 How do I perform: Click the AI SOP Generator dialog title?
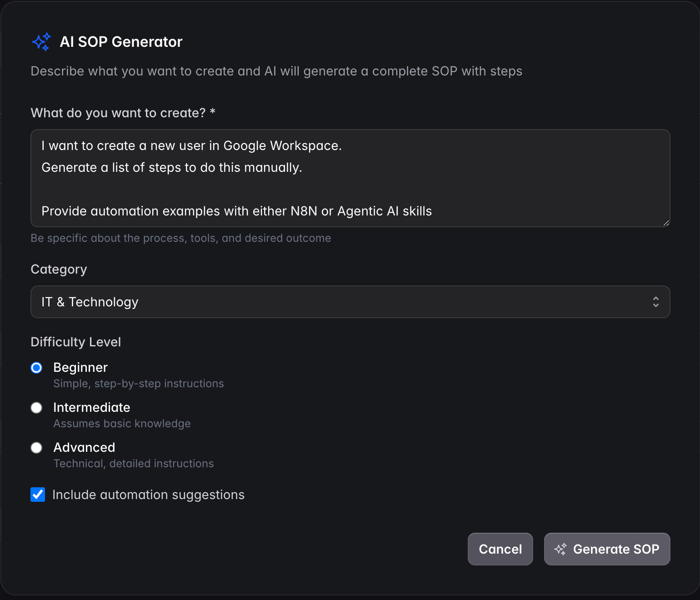coord(121,42)
